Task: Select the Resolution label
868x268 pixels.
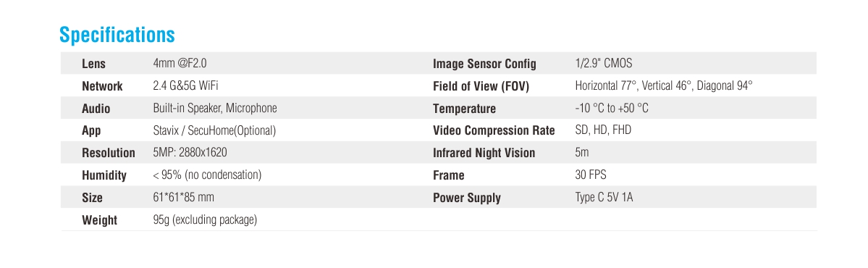Action: point(109,153)
